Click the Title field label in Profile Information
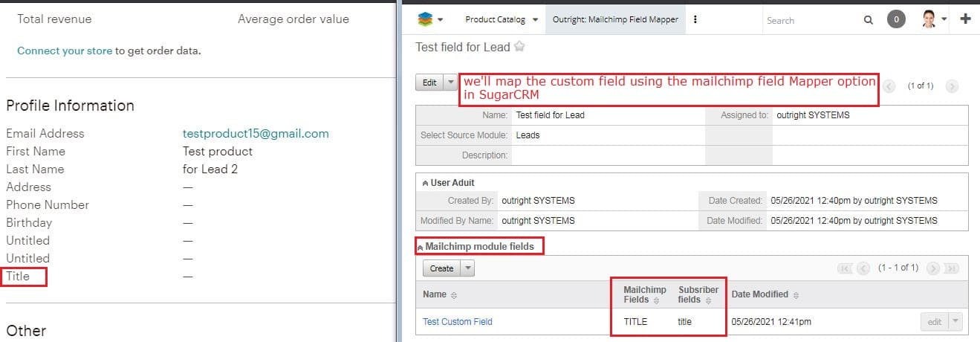 coord(18,277)
